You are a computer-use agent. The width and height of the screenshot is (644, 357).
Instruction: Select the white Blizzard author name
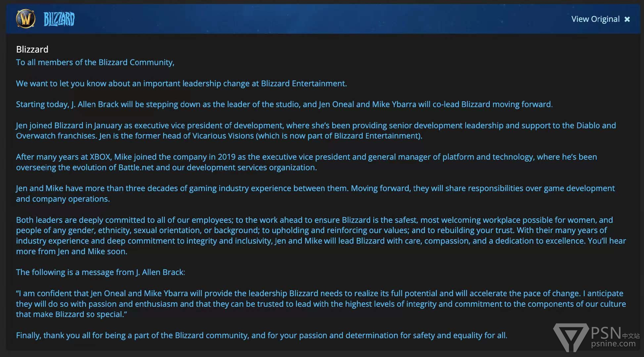(32, 50)
